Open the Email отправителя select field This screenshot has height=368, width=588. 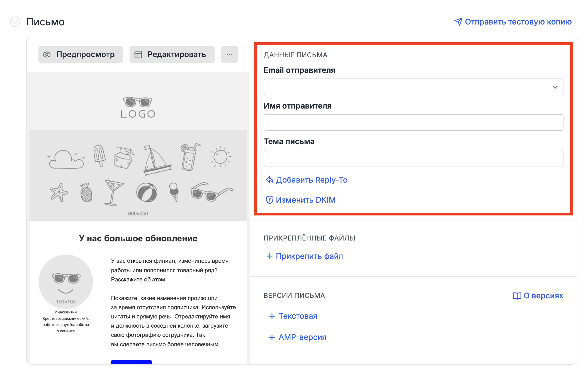click(407, 87)
